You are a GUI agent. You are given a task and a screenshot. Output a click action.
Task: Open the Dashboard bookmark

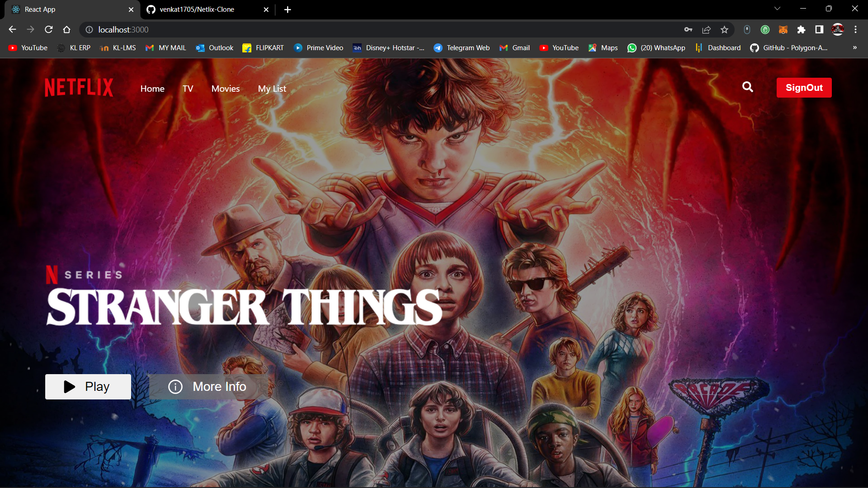point(718,48)
